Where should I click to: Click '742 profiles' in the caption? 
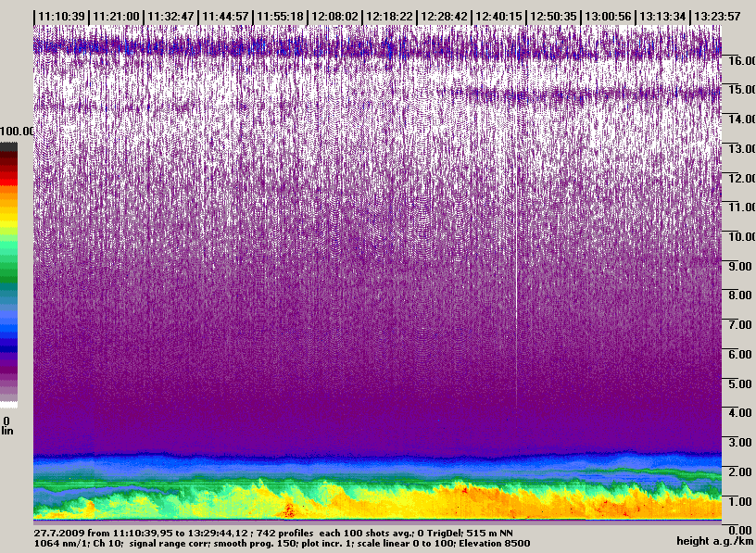tap(284, 534)
